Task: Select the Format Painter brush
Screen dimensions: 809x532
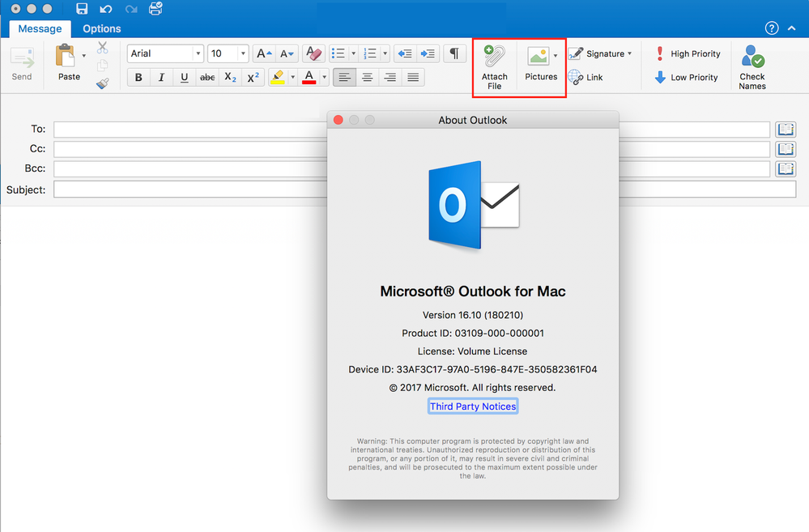Action: (103, 83)
